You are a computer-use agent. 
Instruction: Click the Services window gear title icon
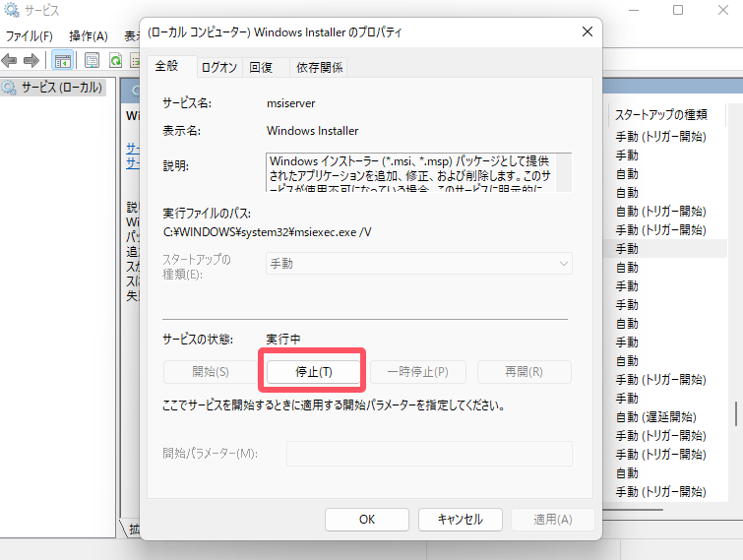coord(11,10)
